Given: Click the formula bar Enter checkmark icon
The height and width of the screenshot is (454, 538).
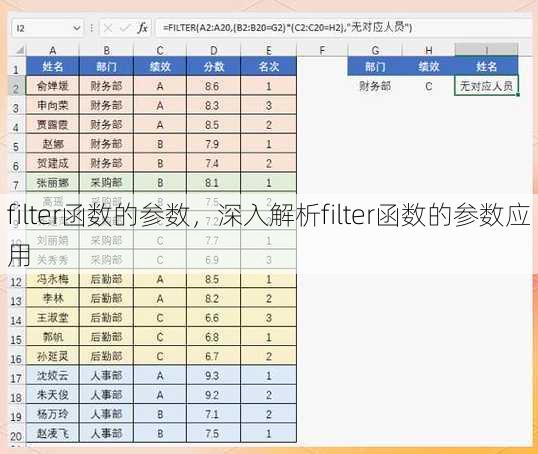Looking at the screenshot, I should click(125, 28).
